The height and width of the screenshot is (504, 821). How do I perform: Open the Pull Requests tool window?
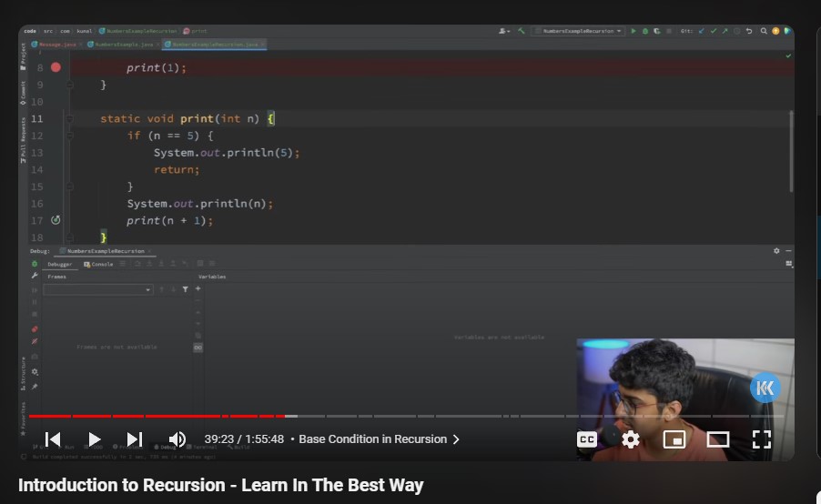[x=23, y=140]
